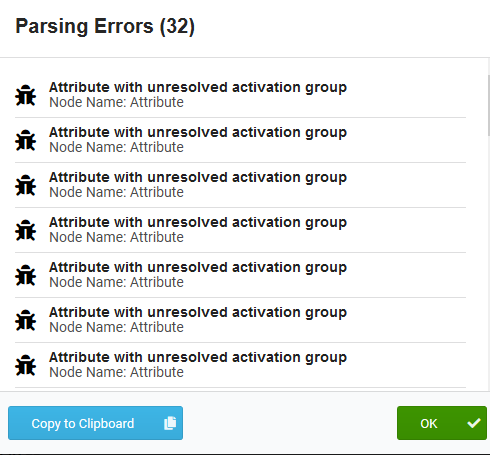The width and height of the screenshot is (490, 455).
Task: Select first unresolved activation group error title
Action: (x=198, y=88)
